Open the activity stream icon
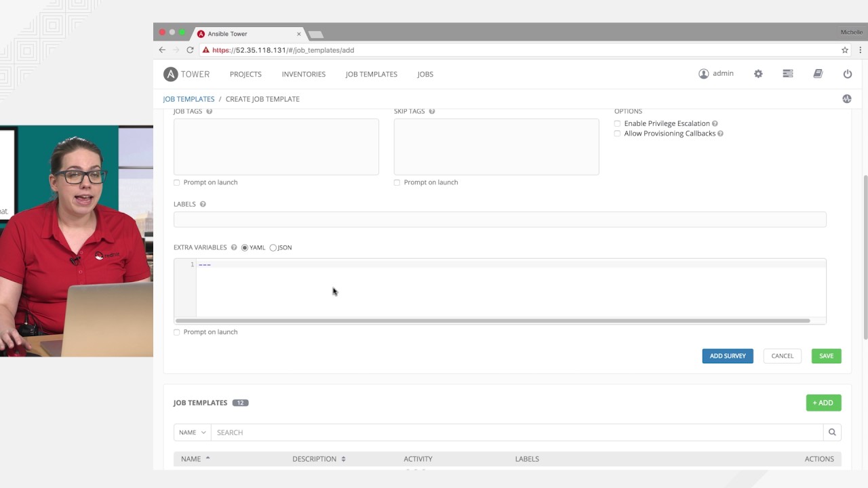The height and width of the screenshot is (488, 868). pyautogui.click(x=847, y=99)
